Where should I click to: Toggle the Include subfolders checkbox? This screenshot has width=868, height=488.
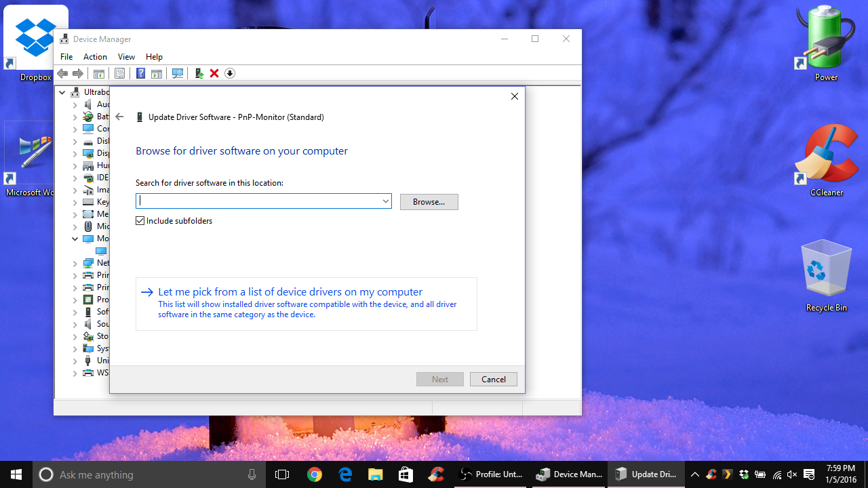140,221
